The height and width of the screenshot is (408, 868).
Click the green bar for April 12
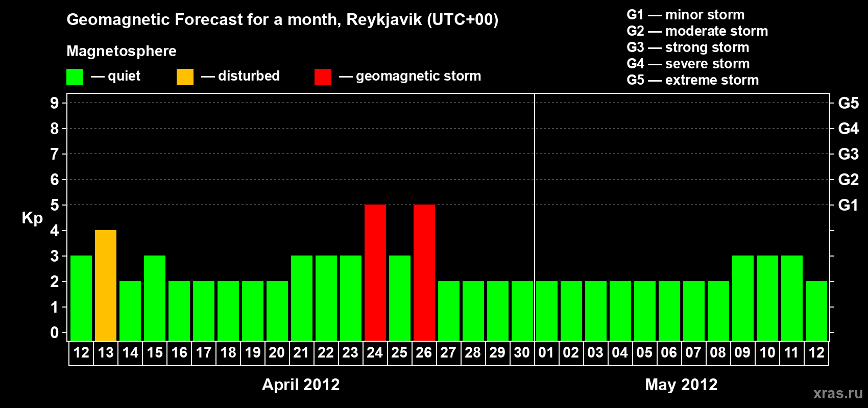pyautogui.click(x=81, y=298)
